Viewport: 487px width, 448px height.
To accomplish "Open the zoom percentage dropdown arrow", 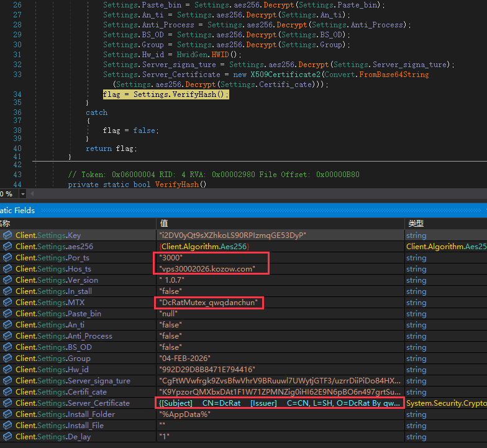I will [x=22, y=194].
